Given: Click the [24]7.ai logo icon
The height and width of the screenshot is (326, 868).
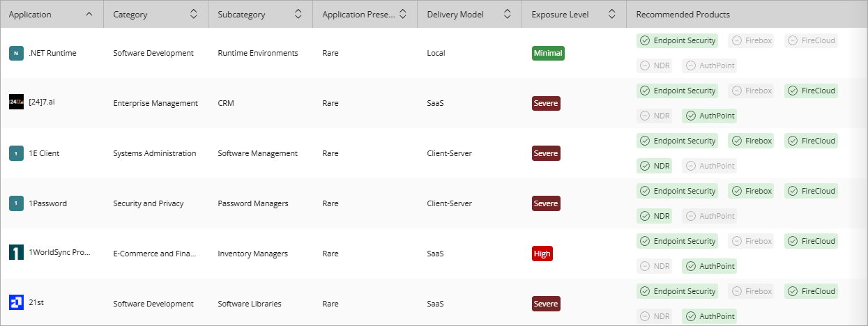Looking at the screenshot, I should (16, 103).
